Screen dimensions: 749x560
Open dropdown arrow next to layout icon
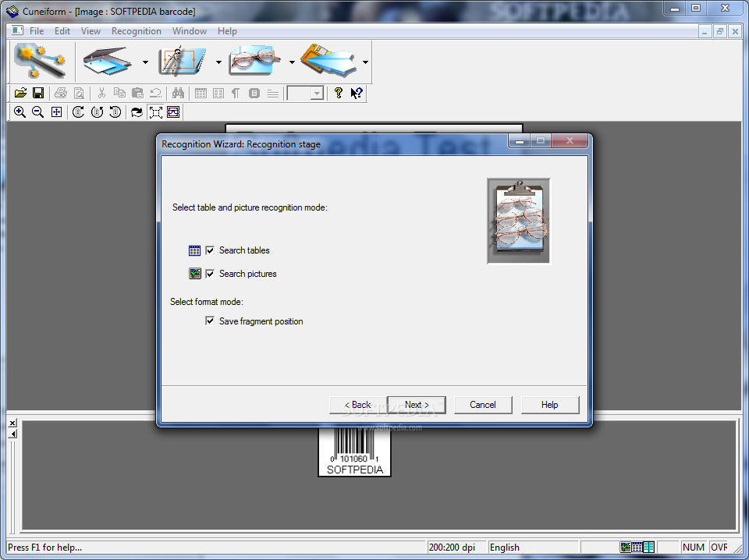218,62
